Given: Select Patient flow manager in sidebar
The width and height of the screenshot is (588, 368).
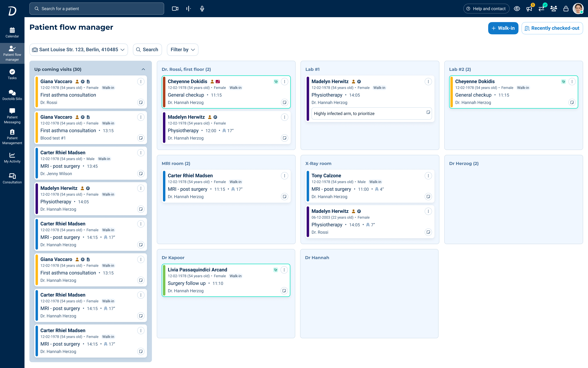Looking at the screenshot, I should click(12, 54).
